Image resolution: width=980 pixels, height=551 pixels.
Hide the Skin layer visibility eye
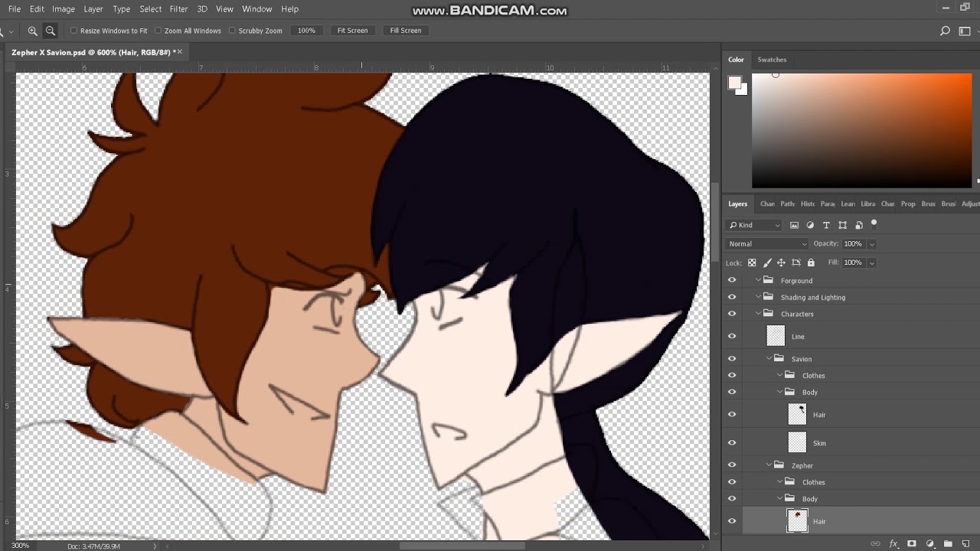point(732,442)
